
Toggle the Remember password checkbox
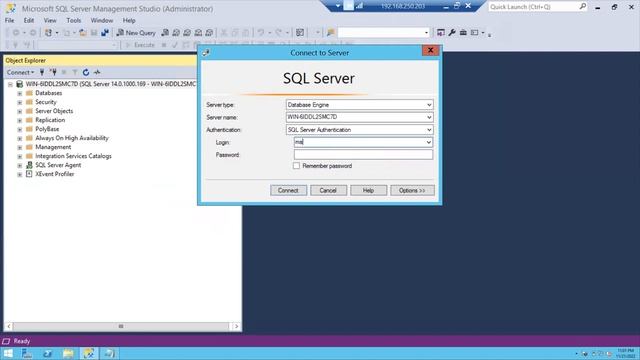(x=296, y=166)
